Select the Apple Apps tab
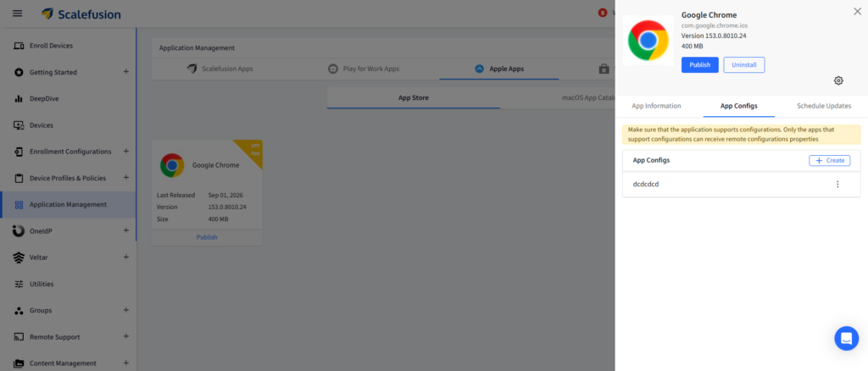This screenshot has height=371, width=868. click(499, 69)
